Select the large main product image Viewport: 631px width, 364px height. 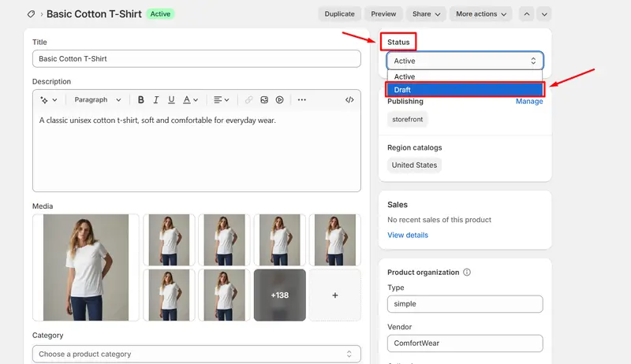point(86,268)
